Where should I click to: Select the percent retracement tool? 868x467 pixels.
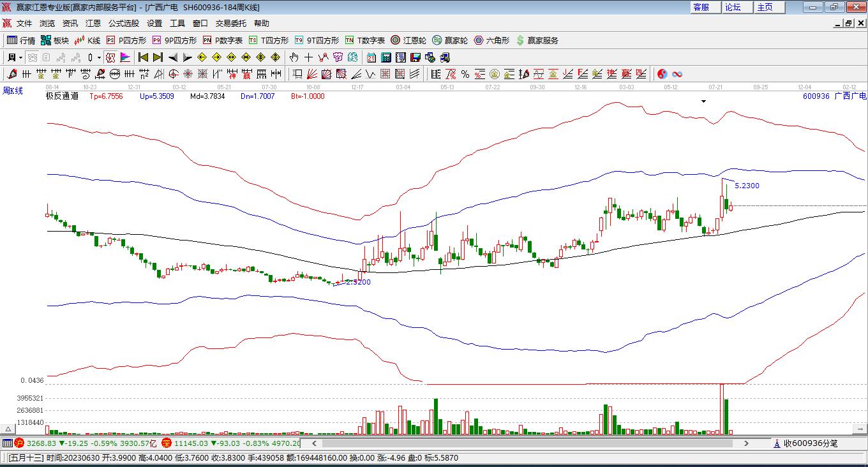pyautogui.click(x=465, y=74)
